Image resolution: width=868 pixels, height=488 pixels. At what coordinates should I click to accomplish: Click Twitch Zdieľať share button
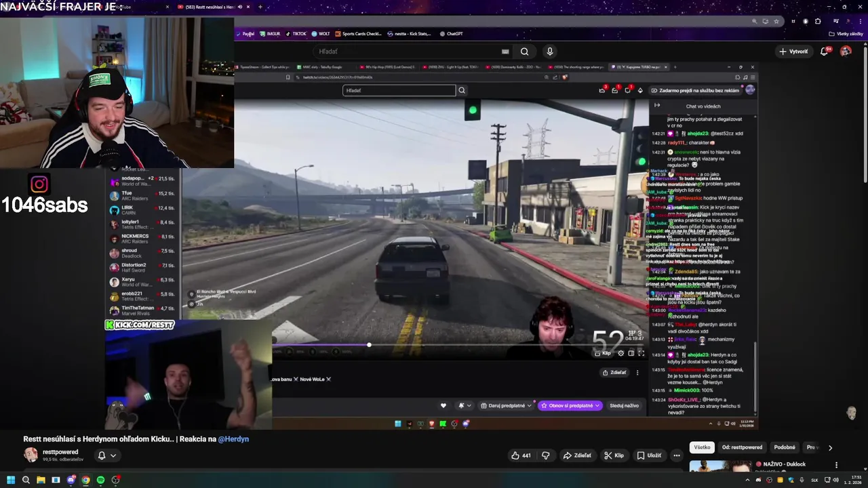coord(614,372)
